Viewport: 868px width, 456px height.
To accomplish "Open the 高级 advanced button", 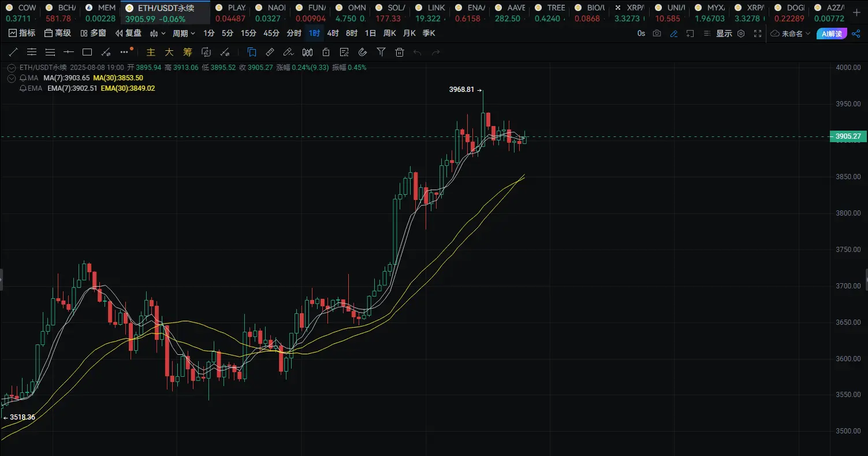I will (58, 34).
